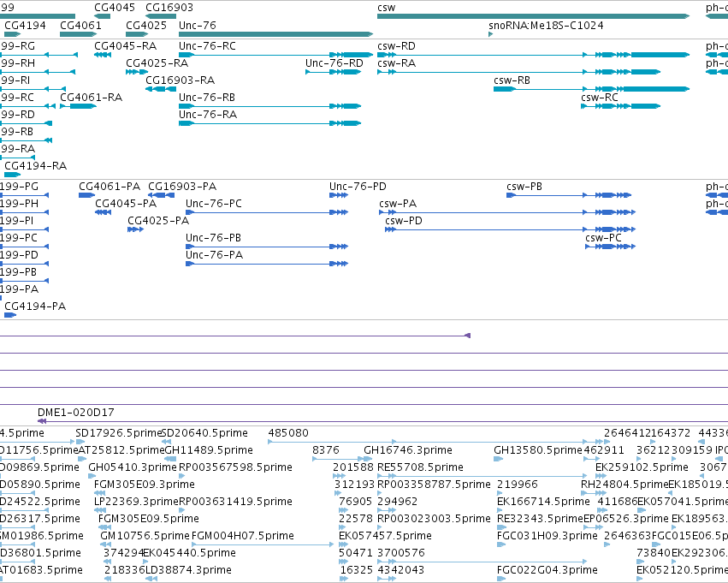Select EST GM10756.5prime
The image size is (728, 583).
(145, 536)
